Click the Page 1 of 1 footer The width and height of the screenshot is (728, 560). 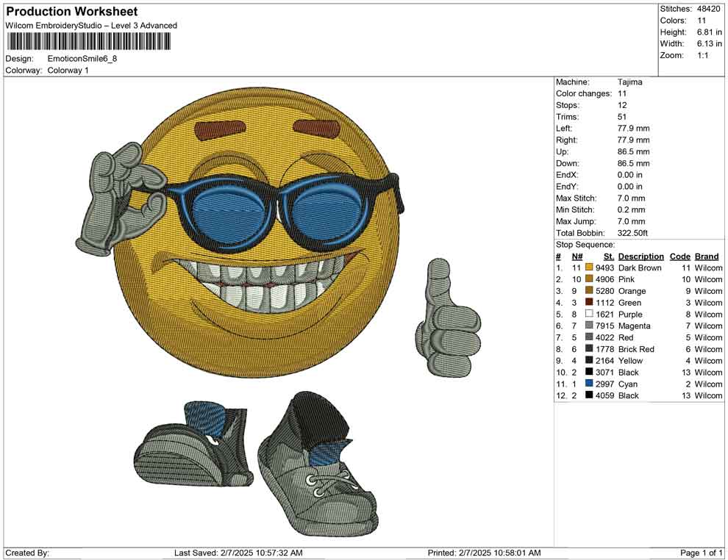[x=701, y=553]
